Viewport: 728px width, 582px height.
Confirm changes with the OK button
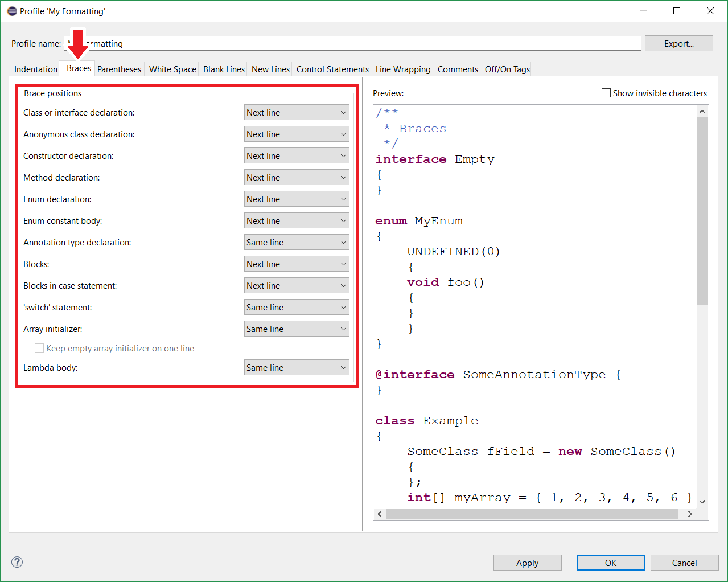pos(610,563)
